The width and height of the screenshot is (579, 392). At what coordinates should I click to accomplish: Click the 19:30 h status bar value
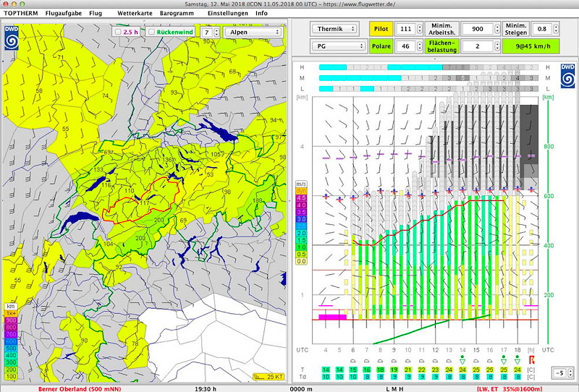point(206,388)
